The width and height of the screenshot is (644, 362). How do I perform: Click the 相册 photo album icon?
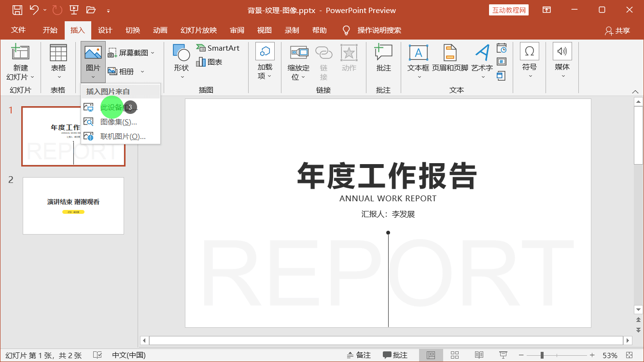(x=112, y=71)
